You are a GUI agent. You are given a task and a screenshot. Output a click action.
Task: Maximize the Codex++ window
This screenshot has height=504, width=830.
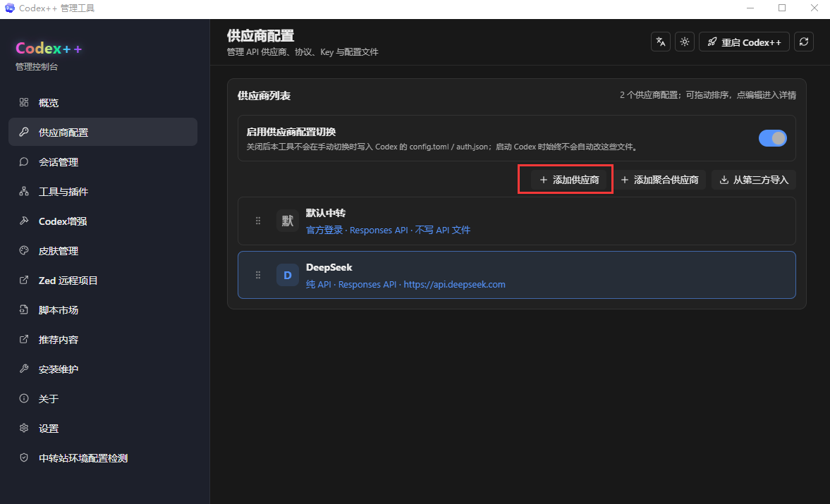click(x=782, y=8)
